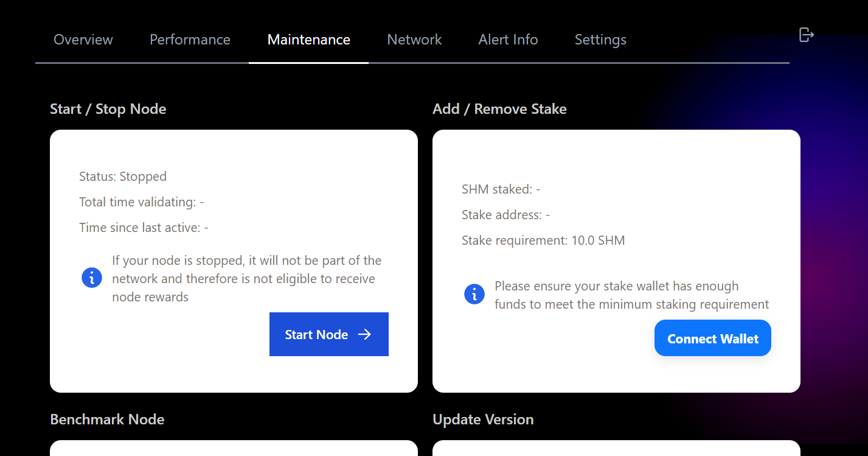
Task: Click the "Start / Stop Node" heading
Action: point(108,109)
